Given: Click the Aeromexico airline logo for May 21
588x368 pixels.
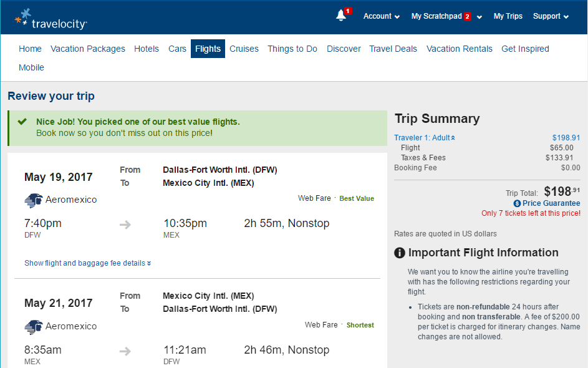Looking at the screenshot, I should tap(33, 326).
